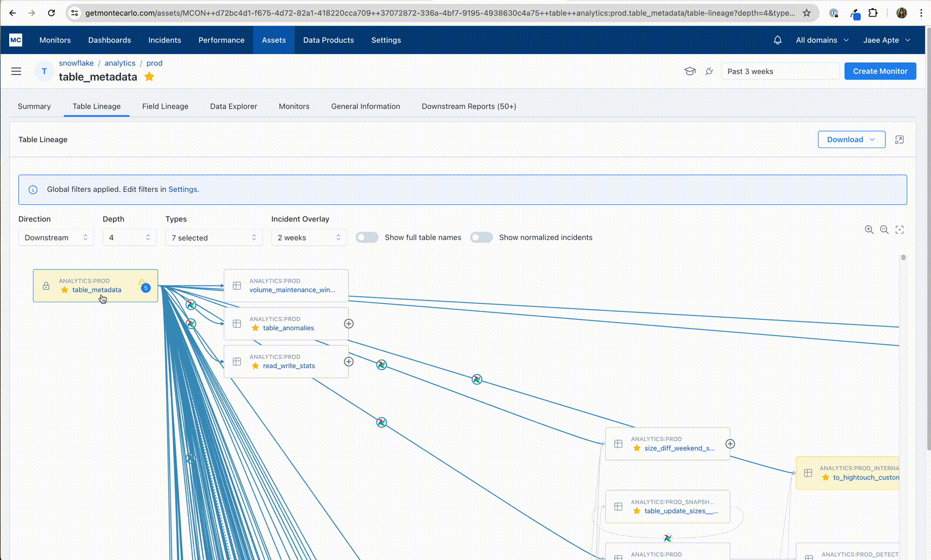Viewport: 931px width, 560px height.
Task: Follow the Settings link in filters banner
Action: coord(183,190)
